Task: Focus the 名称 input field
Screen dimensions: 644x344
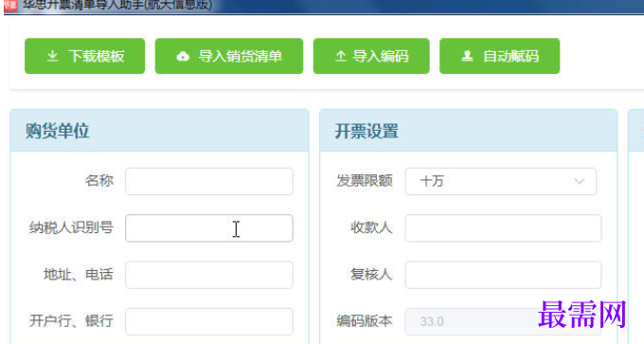Action: pos(209,181)
